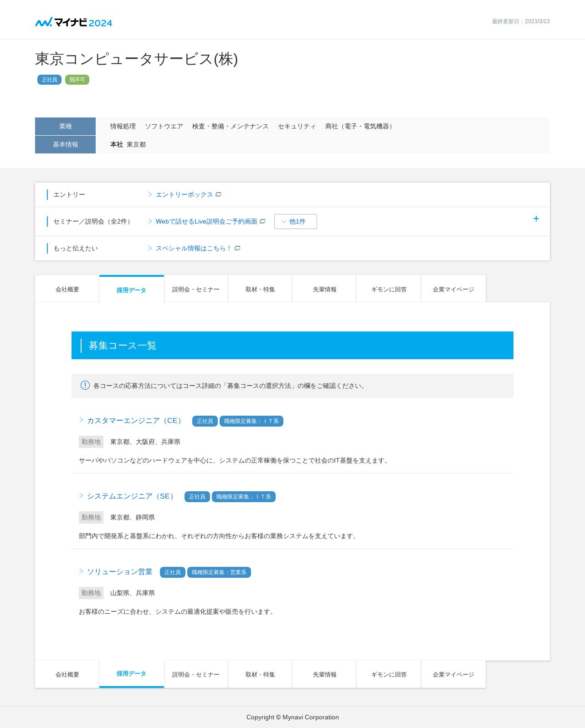Viewport: 585px width, 728px height.
Task: Click the 業種 row header
Action: click(x=65, y=126)
